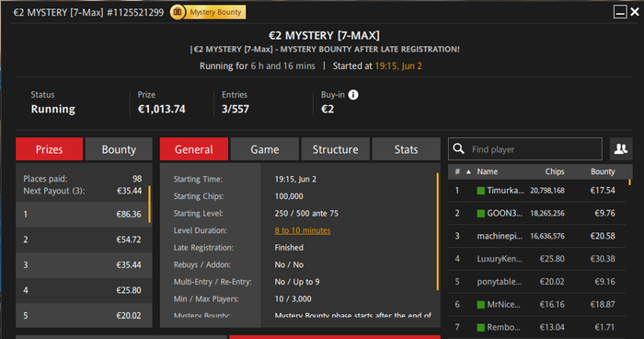This screenshot has height=339, width=644.
Task: Sort by the Name column header
Action: point(487,171)
